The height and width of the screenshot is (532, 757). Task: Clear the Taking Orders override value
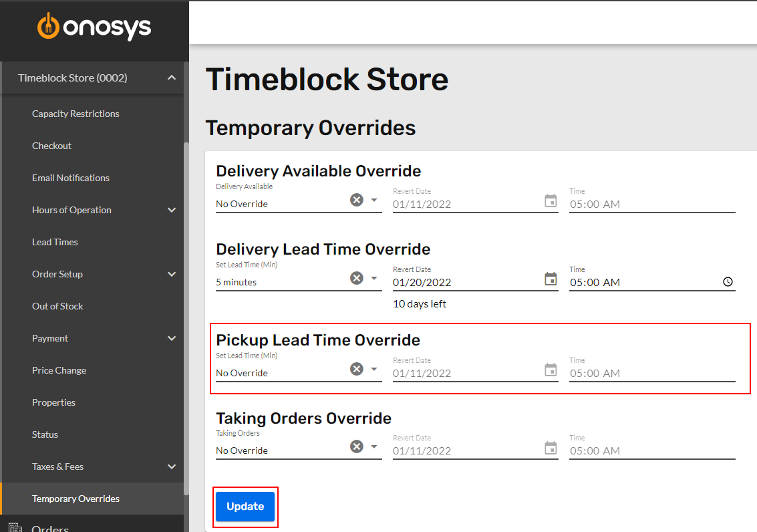click(356, 446)
